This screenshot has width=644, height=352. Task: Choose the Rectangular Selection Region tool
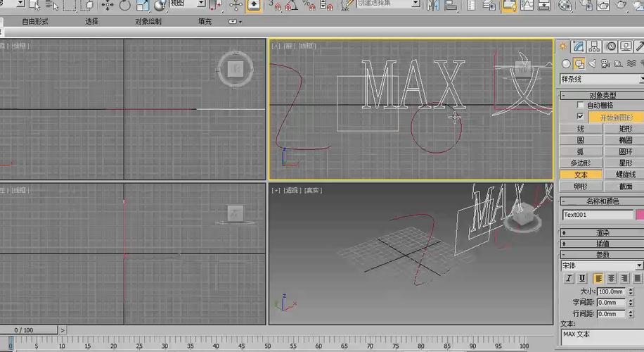click(x=70, y=5)
